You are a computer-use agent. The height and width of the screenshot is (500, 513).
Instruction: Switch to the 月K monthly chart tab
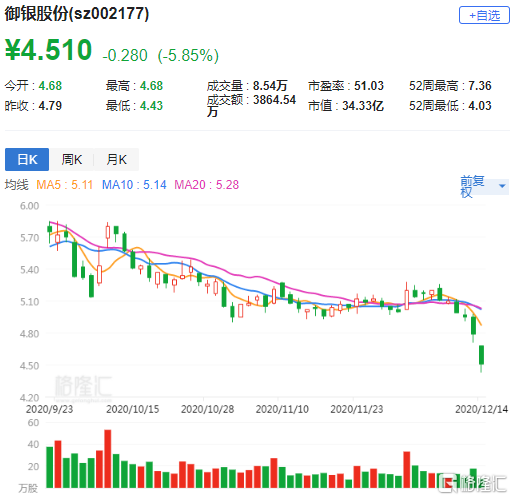116,159
